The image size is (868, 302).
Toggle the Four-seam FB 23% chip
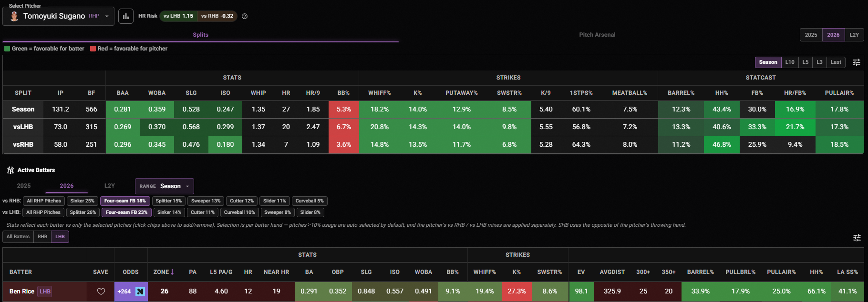(126, 212)
